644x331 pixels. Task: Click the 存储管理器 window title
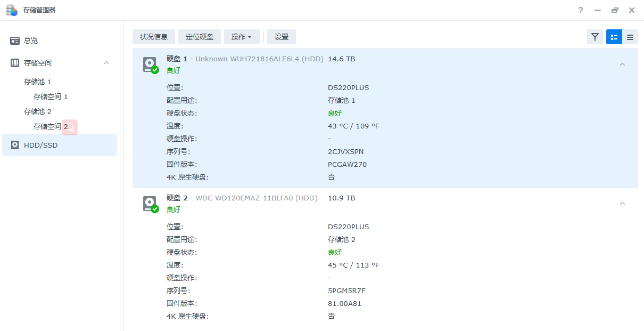(x=39, y=10)
